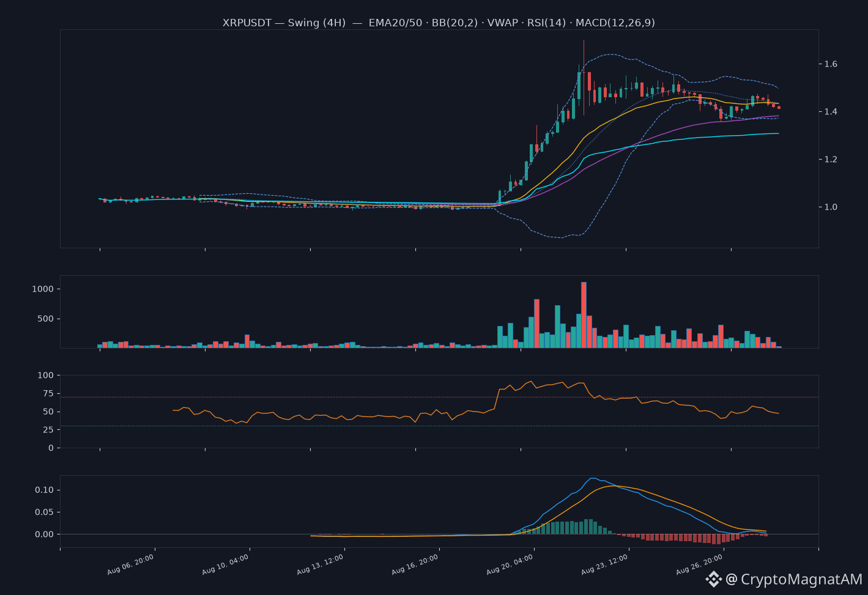Click the 50 label on RSI axis

click(x=48, y=412)
